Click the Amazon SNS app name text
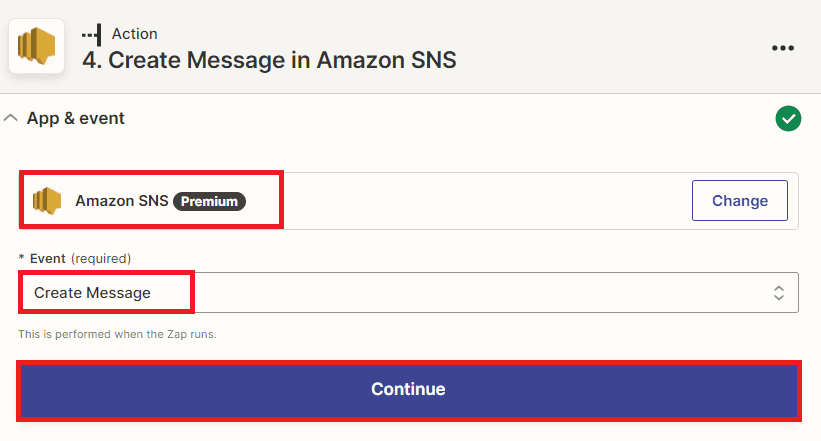This screenshot has height=441, width=821. [x=121, y=201]
